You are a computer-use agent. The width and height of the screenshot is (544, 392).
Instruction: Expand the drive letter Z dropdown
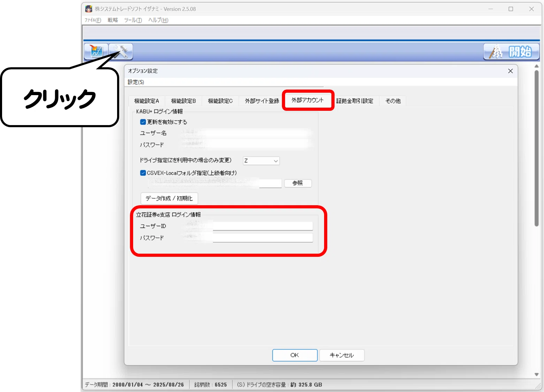(x=261, y=161)
